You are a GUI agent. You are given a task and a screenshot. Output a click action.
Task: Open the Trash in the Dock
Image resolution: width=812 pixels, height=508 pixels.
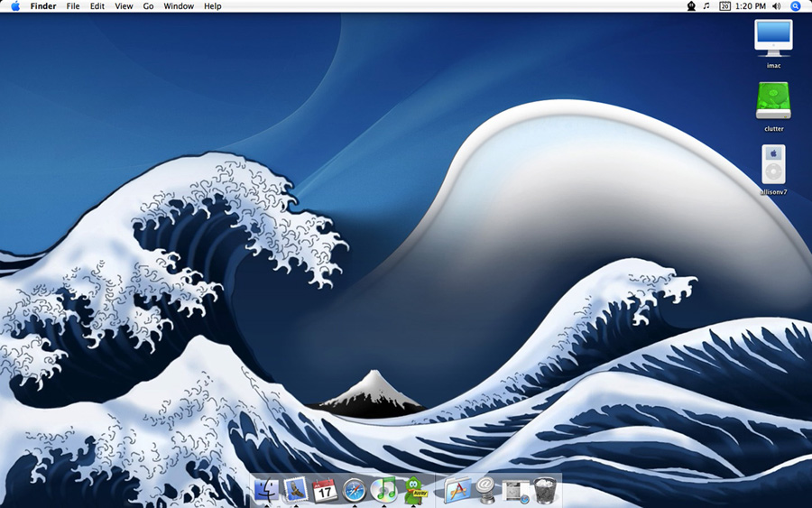pos(545,490)
